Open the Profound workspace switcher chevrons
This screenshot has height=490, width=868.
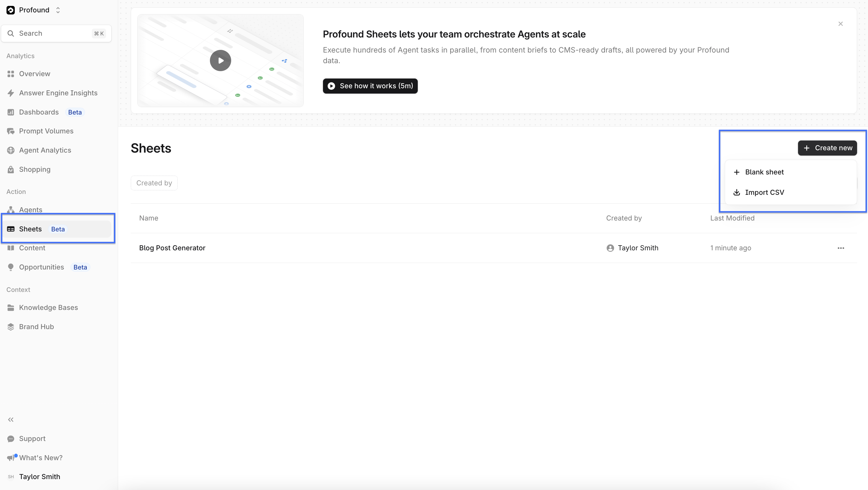click(x=58, y=10)
